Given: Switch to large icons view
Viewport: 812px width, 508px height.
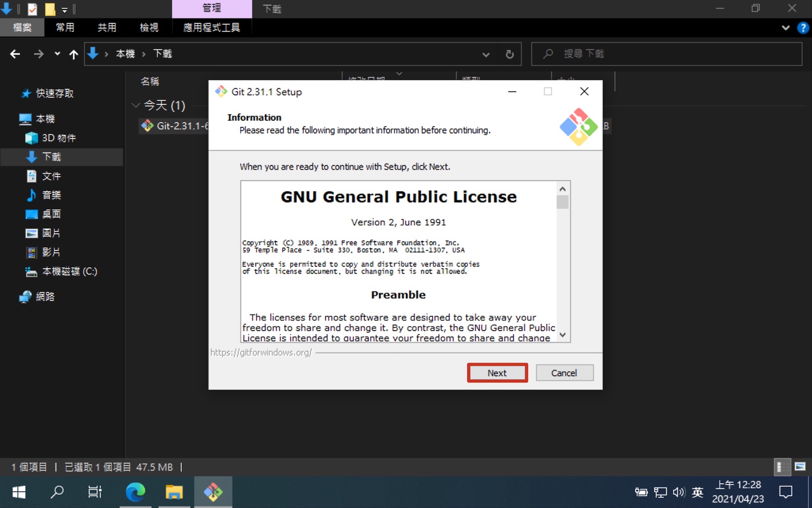Looking at the screenshot, I should click(x=800, y=467).
